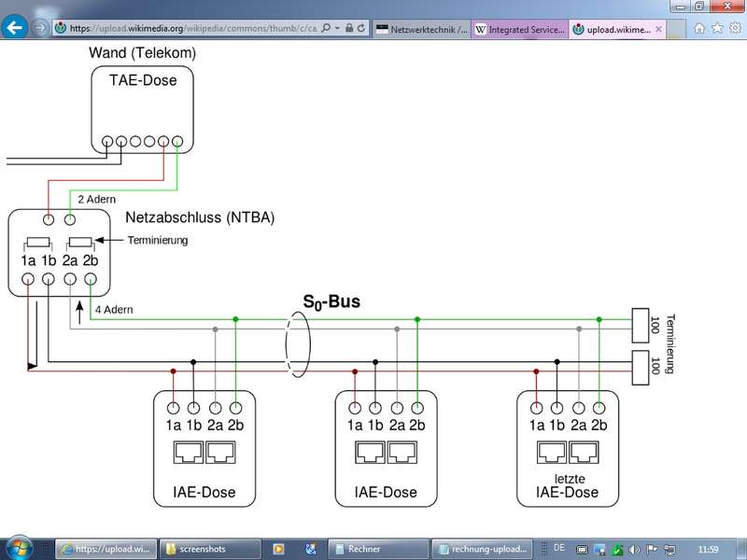Click the DE language indicator
Viewport: 747px width, 560px height.
558,548
